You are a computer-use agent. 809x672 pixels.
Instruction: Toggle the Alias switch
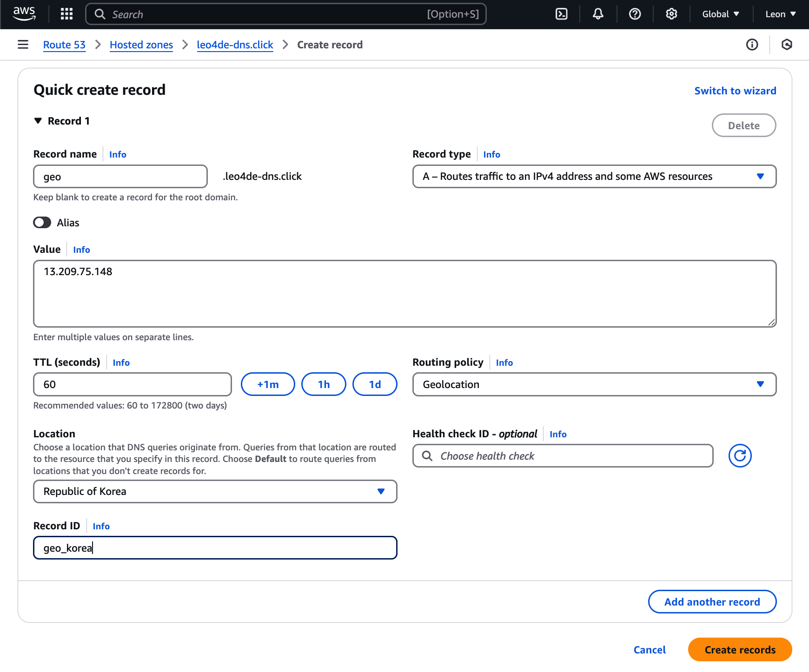[42, 223]
